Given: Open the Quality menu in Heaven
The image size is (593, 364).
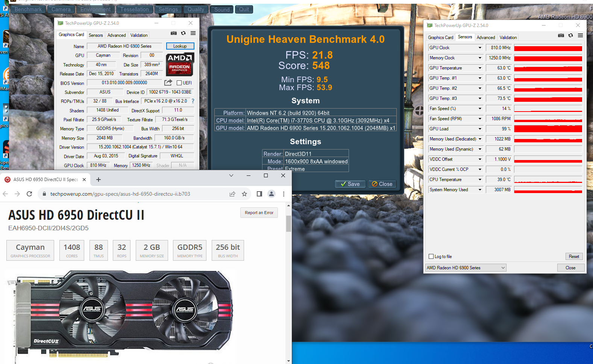Looking at the screenshot, I should [196, 9].
